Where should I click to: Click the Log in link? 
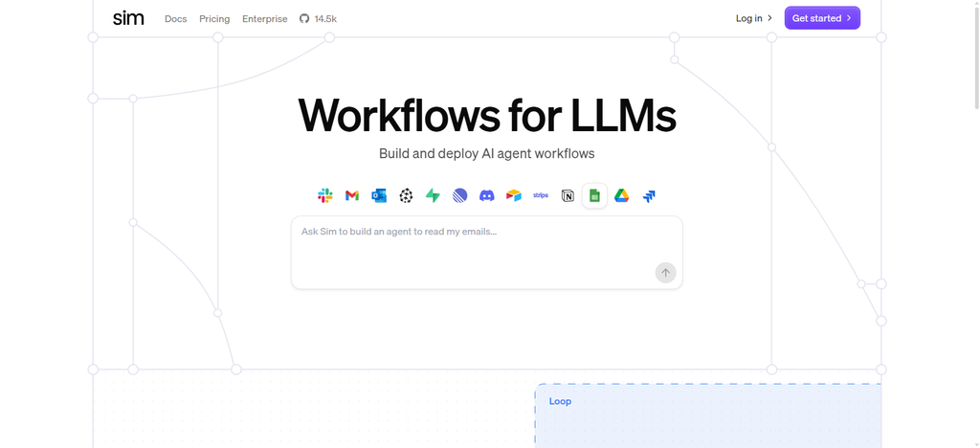pyautogui.click(x=754, y=18)
